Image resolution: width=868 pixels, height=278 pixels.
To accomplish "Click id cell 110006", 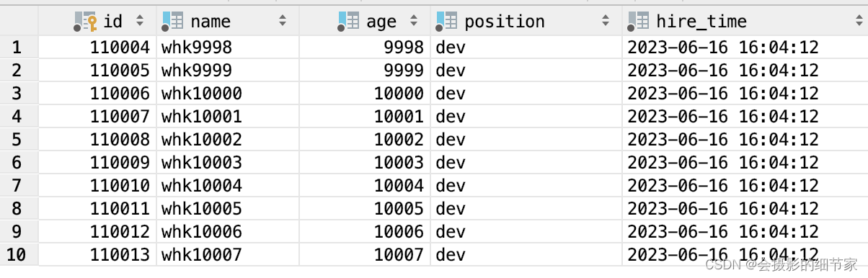I will [97, 94].
